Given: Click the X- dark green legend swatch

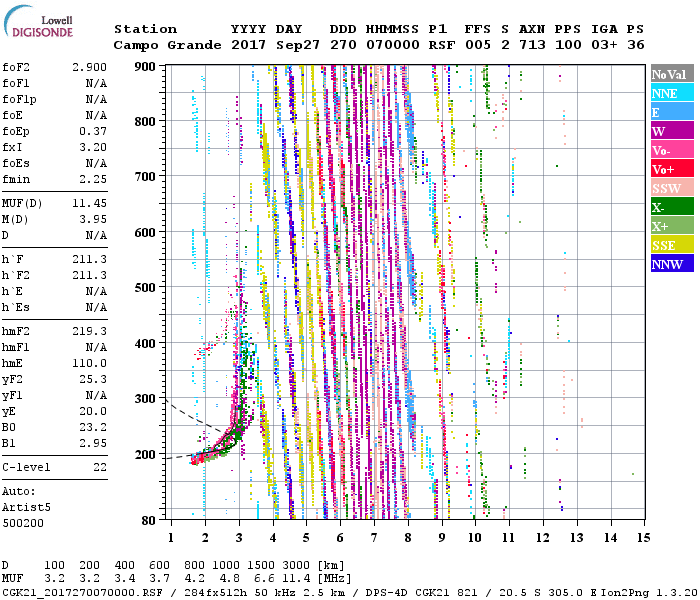Looking at the screenshot, I should click(x=672, y=207).
